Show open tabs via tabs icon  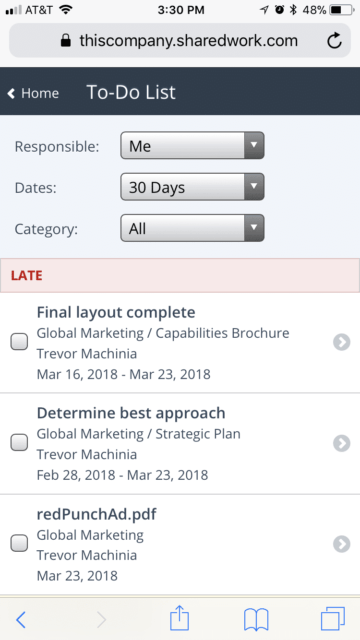[333, 619]
